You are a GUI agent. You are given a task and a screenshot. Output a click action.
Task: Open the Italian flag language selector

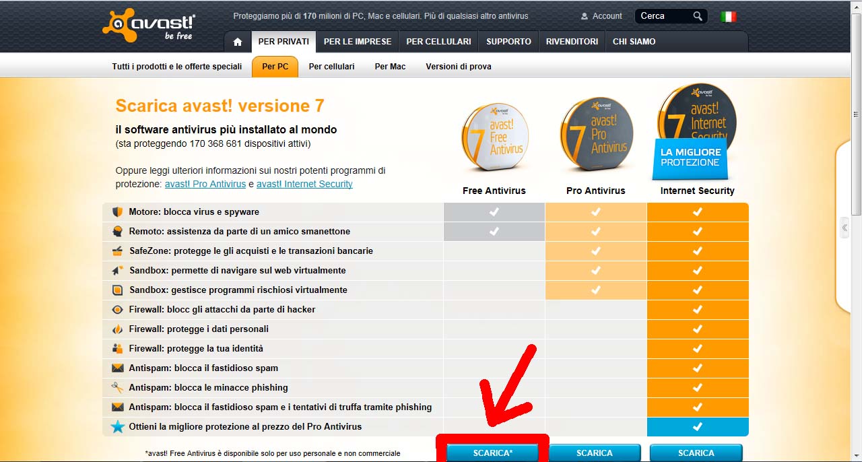(x=728, y=17)
